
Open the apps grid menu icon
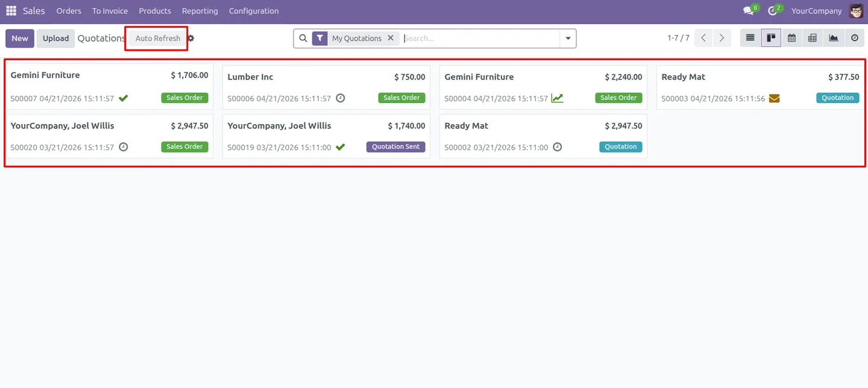coord(11,11)
